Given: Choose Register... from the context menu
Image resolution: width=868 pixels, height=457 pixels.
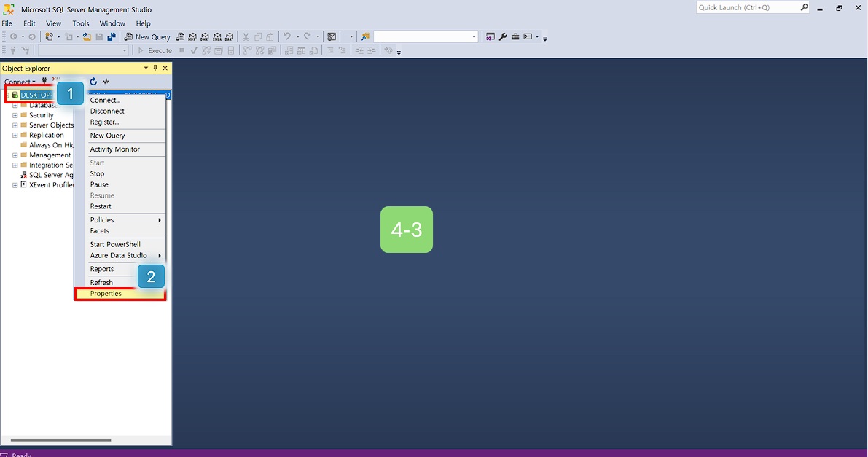Looking at the screenshot, I should 120,122.
